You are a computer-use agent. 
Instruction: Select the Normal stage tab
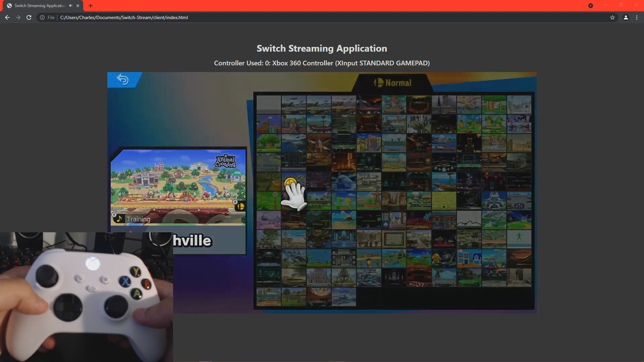[393, 83]
